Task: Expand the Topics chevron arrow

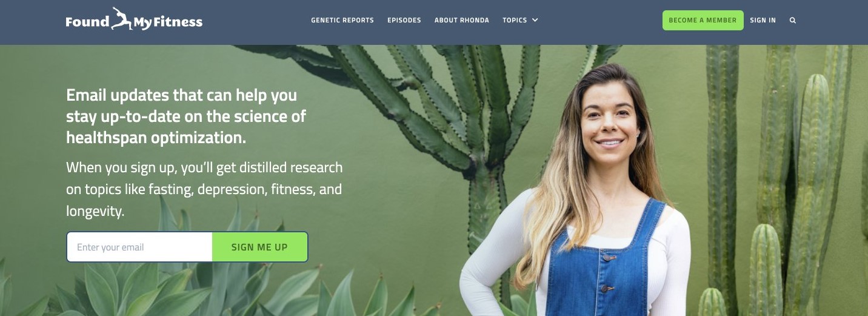Action: [x=535, y=20]
